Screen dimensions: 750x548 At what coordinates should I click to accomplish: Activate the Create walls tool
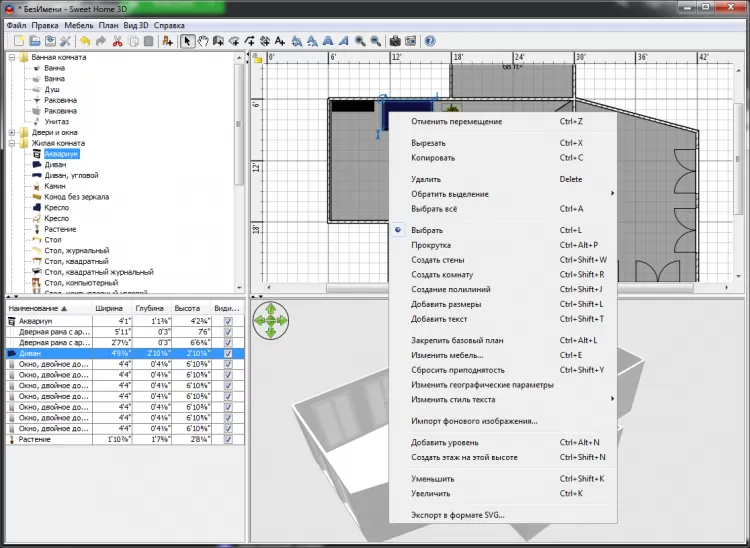pyautogui.click(x=218, y=41)
